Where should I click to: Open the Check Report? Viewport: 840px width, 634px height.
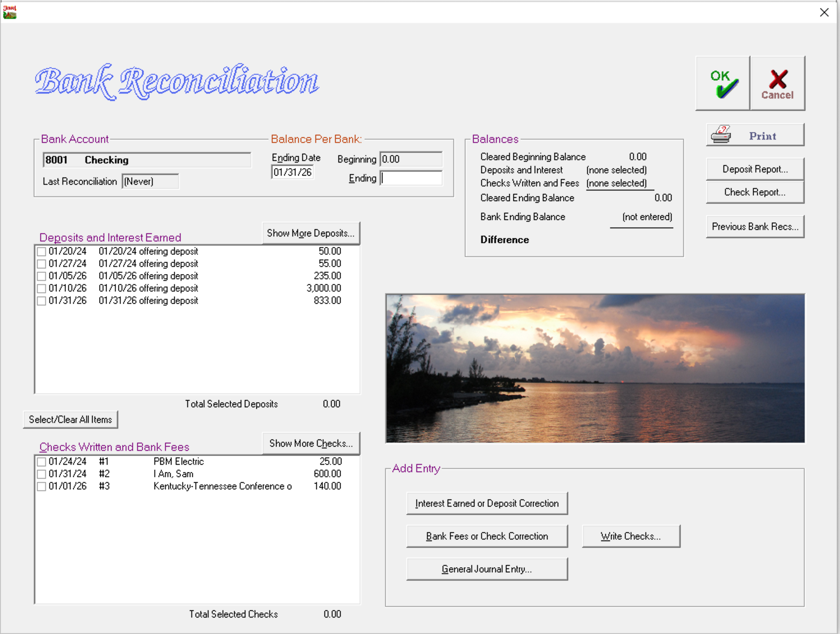coord(755,192)
